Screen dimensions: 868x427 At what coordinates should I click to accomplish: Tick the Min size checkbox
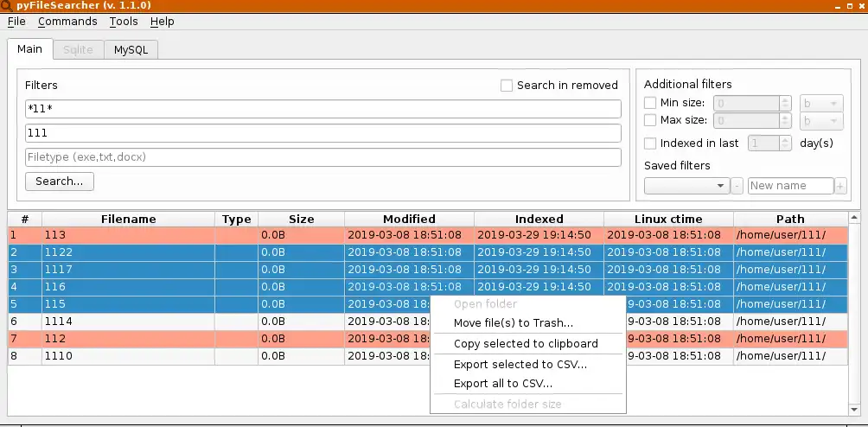[650, 103]
